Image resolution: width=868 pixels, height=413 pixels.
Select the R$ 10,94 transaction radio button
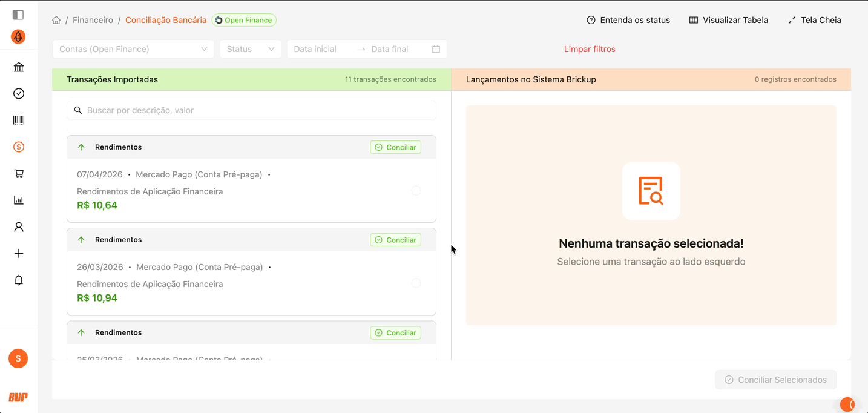coord(416,283)
